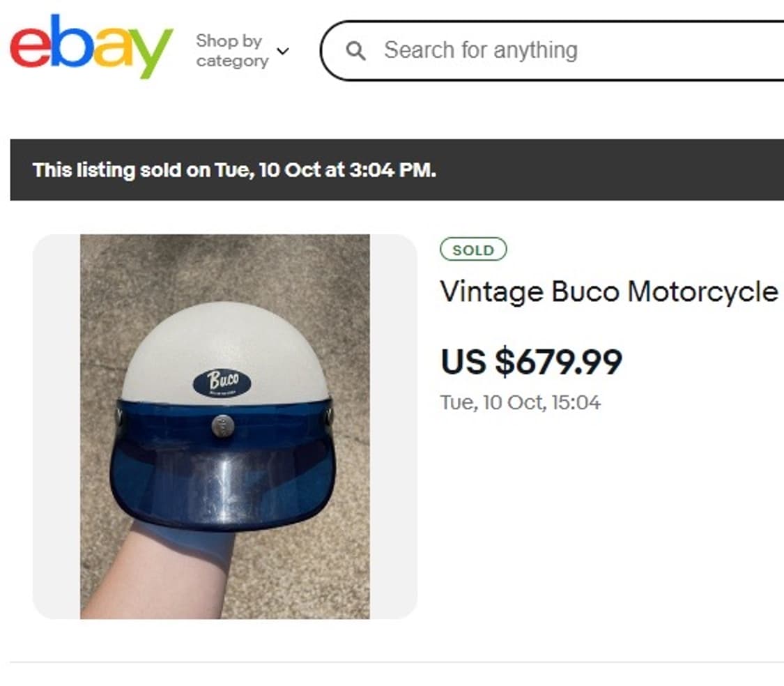Click the eBay logo

click(91, 47)
